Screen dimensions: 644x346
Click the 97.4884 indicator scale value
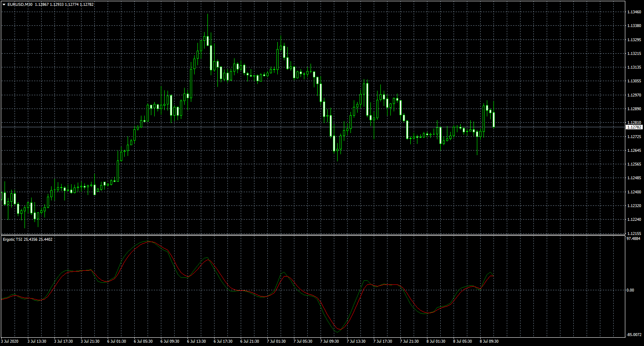634,239
